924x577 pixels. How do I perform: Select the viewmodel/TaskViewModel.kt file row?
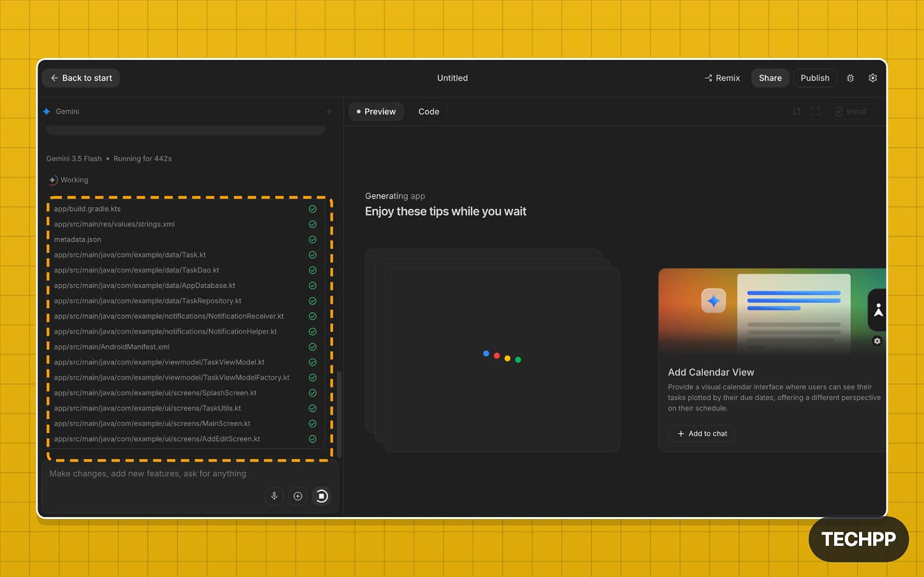click(185, 362)
